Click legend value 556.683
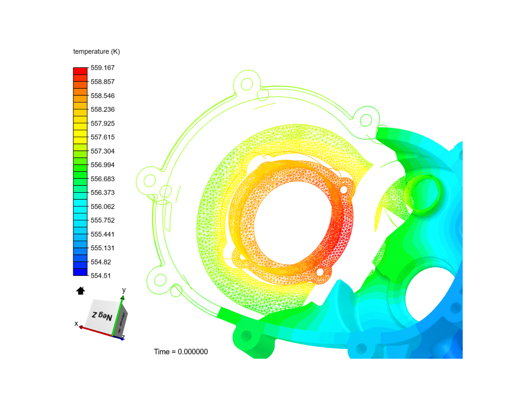 coord(103,179)
